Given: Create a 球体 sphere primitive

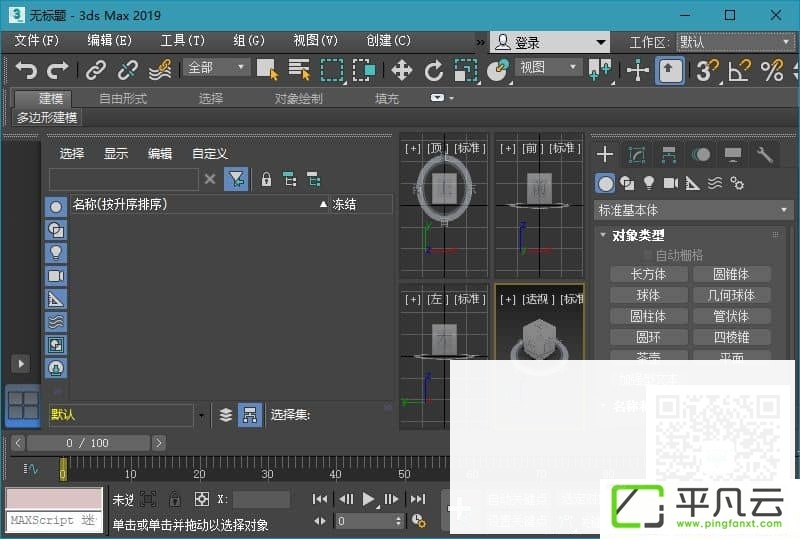Looking at the screenshot, I should pos(648,295).
